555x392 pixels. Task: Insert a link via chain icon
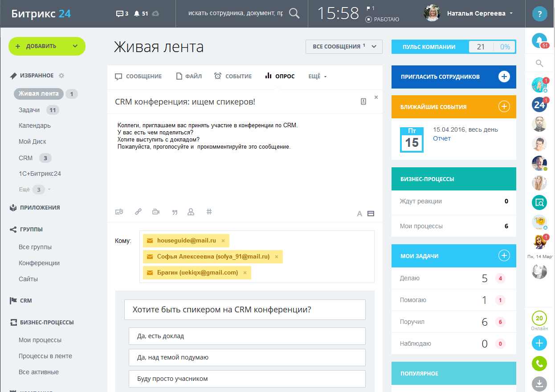point(138,212)
